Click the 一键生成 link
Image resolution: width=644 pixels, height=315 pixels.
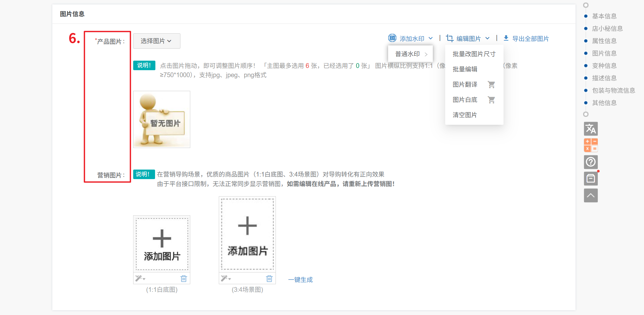(300, 280)
